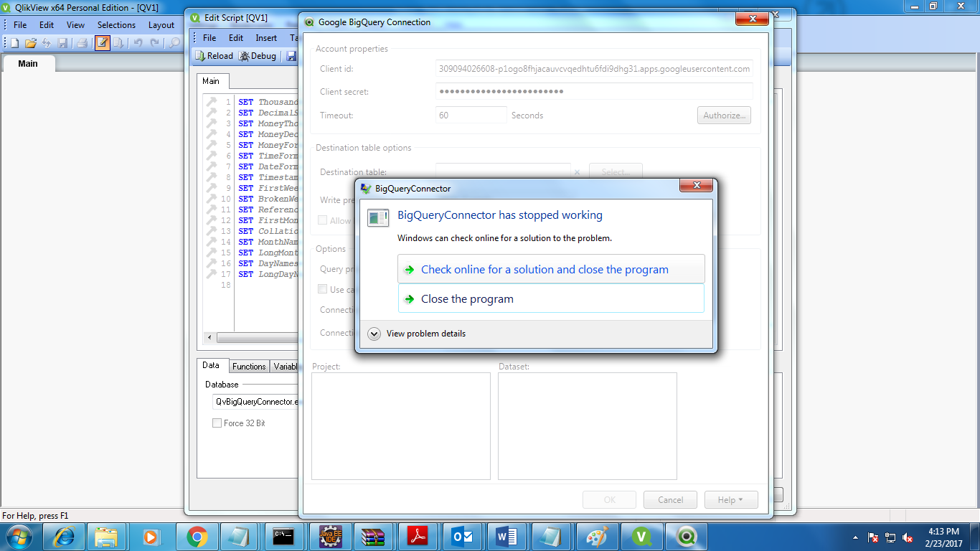The width and height of the screenshot is (980, 551).
Task: Open Insert menu in Edit Script window
Action: 266,38
